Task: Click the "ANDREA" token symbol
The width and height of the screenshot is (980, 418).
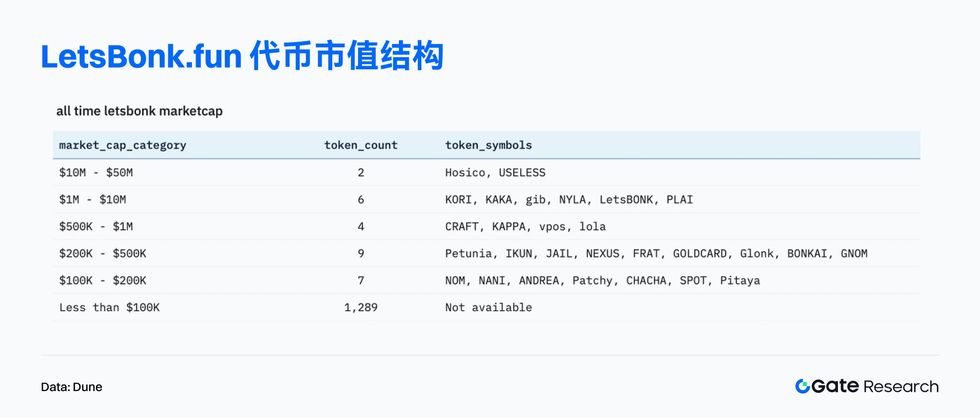Action: 539,280
